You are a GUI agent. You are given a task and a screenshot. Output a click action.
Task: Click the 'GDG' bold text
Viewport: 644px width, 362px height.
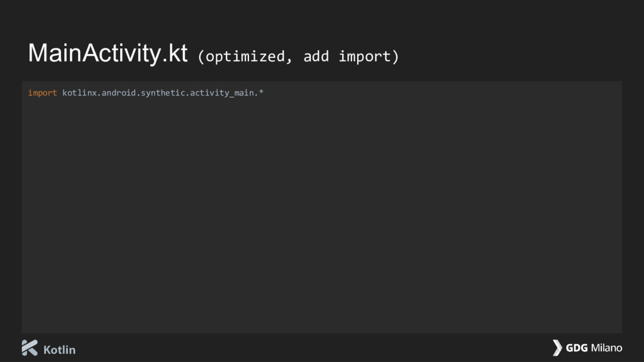[577, 348]
